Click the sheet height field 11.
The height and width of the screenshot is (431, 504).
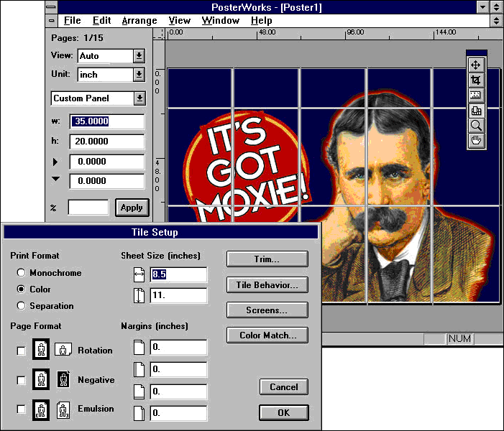178,295
